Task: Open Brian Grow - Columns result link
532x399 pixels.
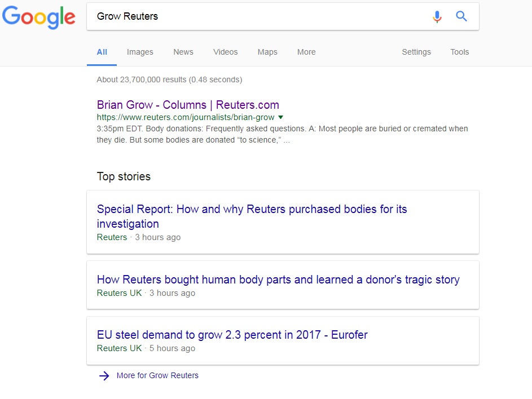Action: pos(188,105)
